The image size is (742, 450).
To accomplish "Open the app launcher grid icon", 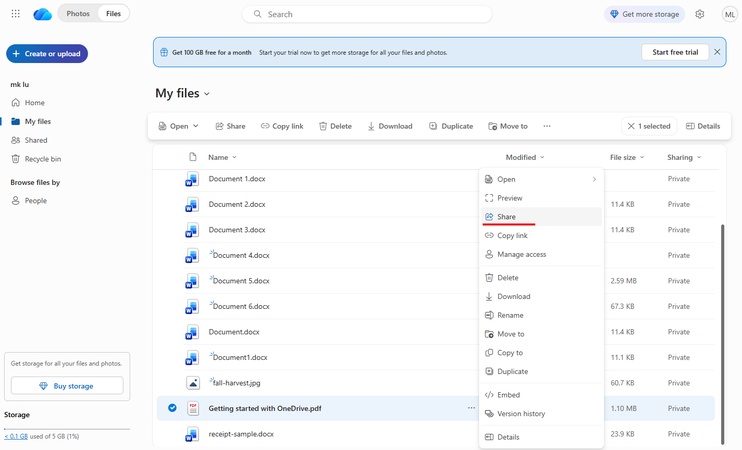I will [x=15, y=14].
